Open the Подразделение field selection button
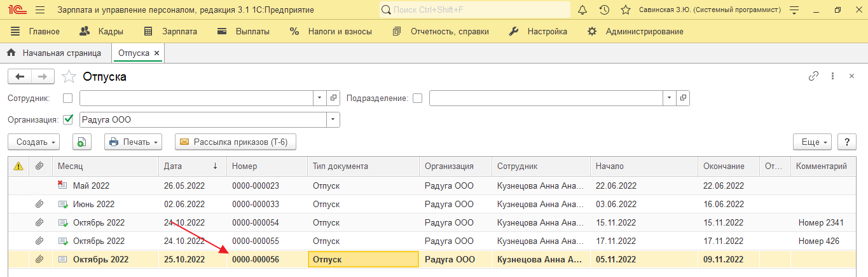The width and height of the screenshot is (868, 277). (683, 98)
